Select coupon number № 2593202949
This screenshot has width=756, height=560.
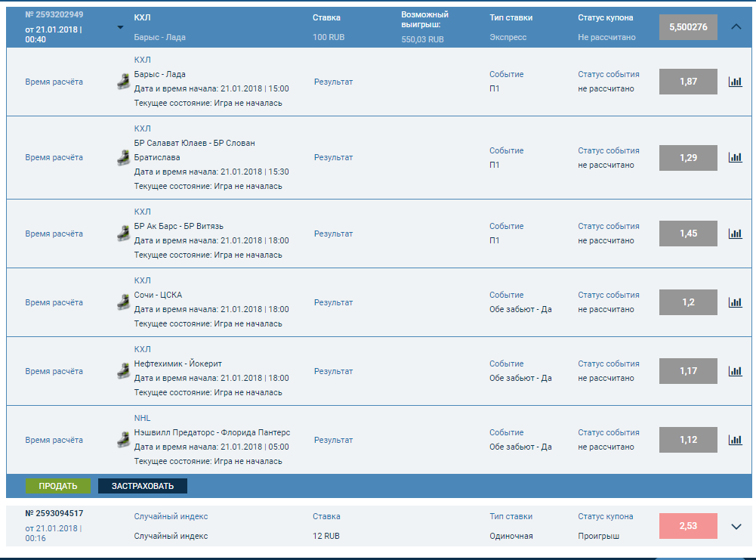(54, 14)
